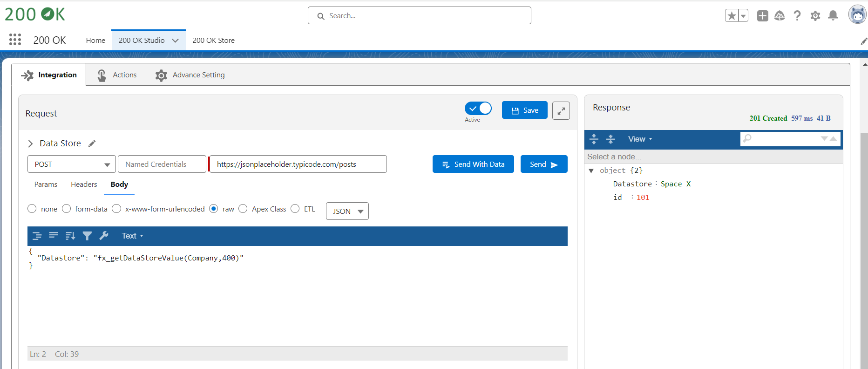Open the POST method dropdown

(71, 164)
